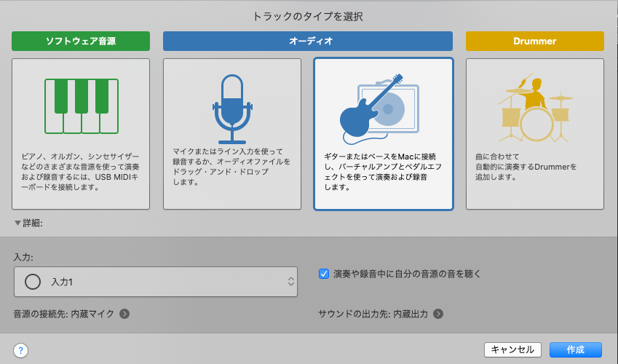Click the 音源の接続先: 内蔵マイク label
Viewport: 618px width, 364px height.
(x=64, y=314)
